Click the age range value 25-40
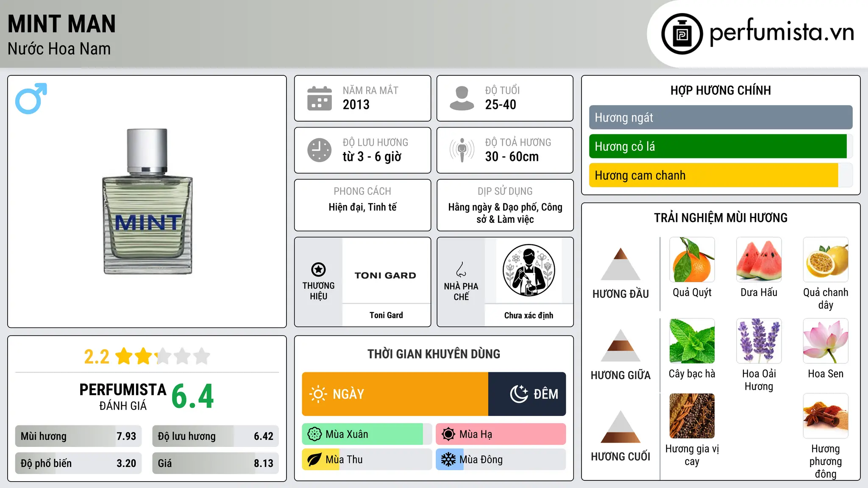Screen dimensions: 868x488 coord(501,105)
